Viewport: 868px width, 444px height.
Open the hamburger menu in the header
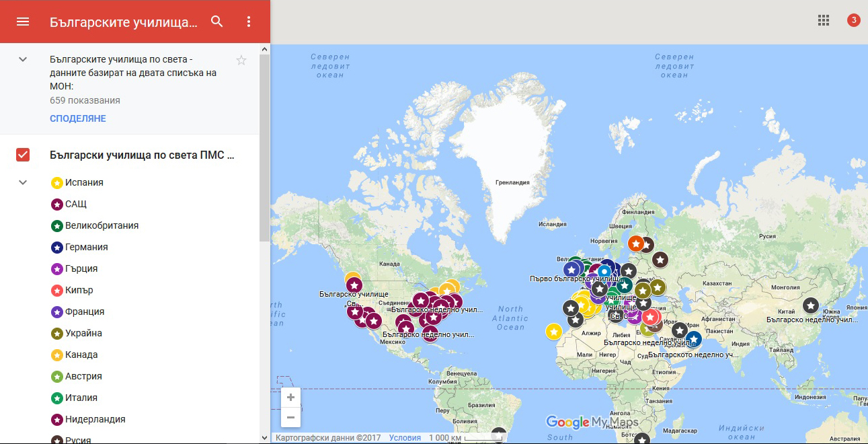(23, 22)
